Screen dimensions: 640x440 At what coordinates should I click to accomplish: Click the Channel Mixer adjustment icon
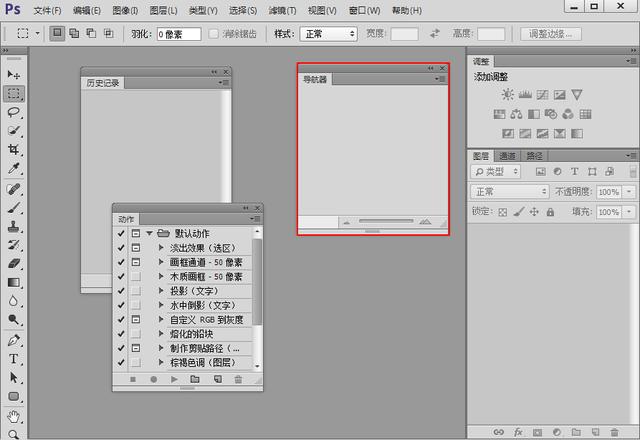pyautogui.click(x=568, y=114)
